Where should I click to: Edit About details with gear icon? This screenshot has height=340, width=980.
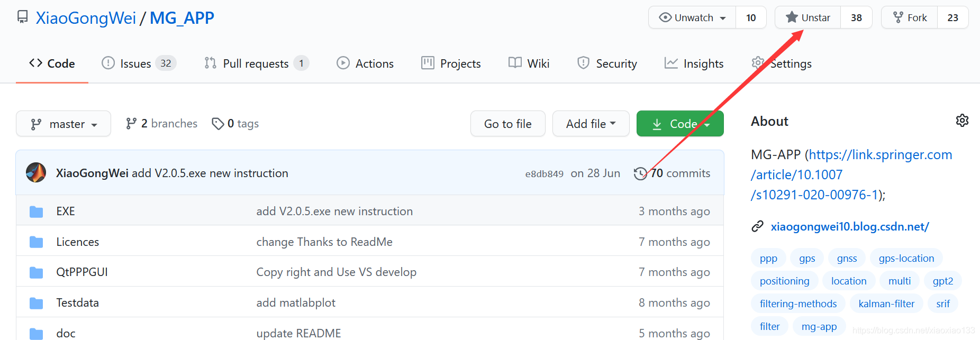pyautogui.click(x=962, y=121)
